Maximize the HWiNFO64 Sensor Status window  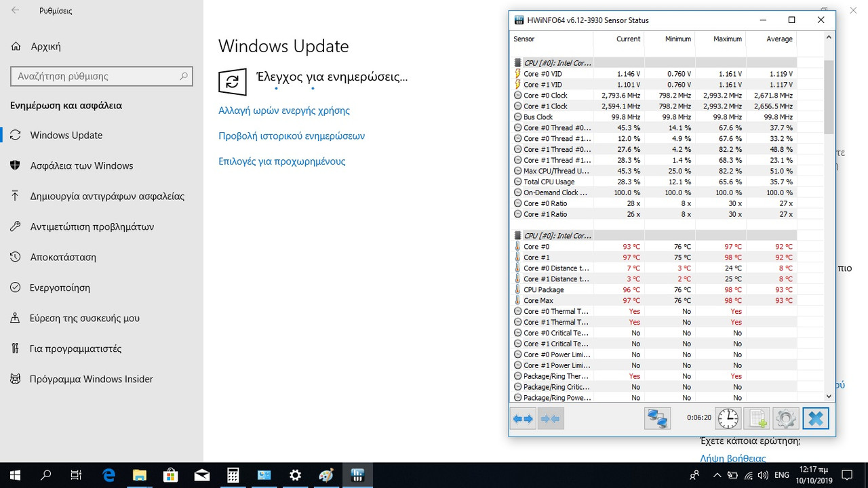click(791, 20)
